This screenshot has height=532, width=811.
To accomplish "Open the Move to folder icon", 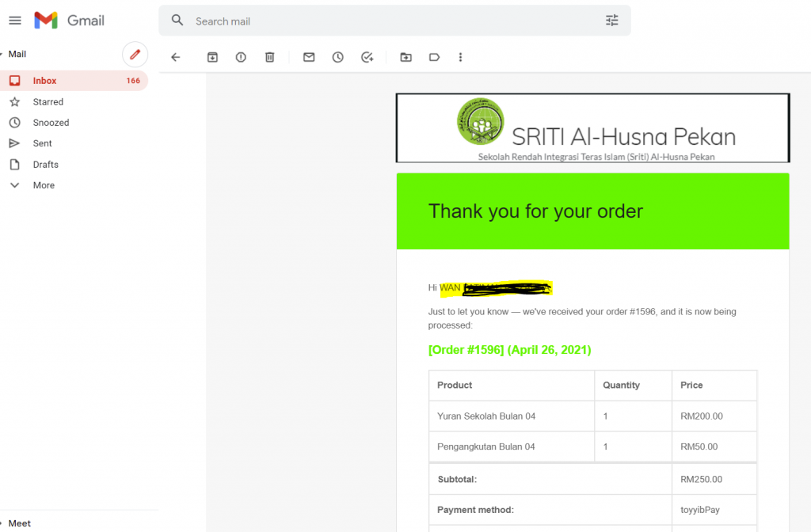I will (x=405, y=57).
